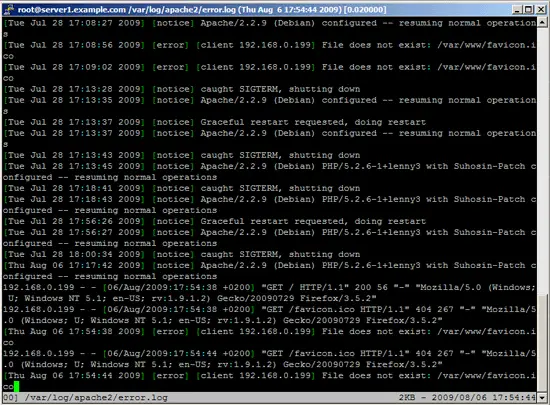Click the status bar text 2KB - 2009/08/06 17:54:44

[x=467, y=398]
